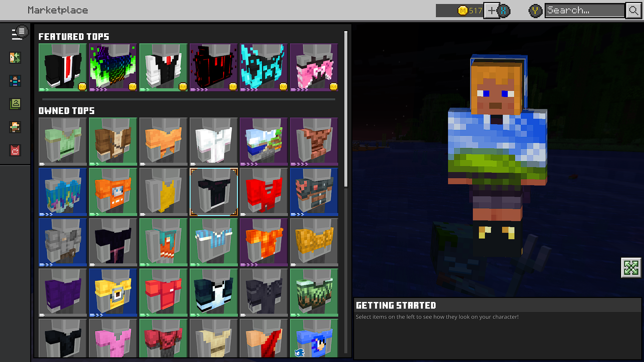
Task: Choose the blue Sonic hedgehog shirt
Action: (314, 338)
